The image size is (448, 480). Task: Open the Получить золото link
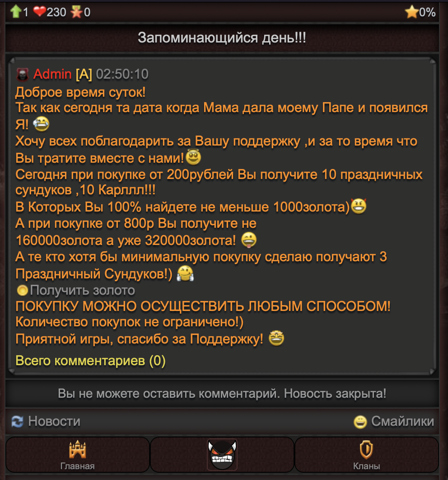82,290
